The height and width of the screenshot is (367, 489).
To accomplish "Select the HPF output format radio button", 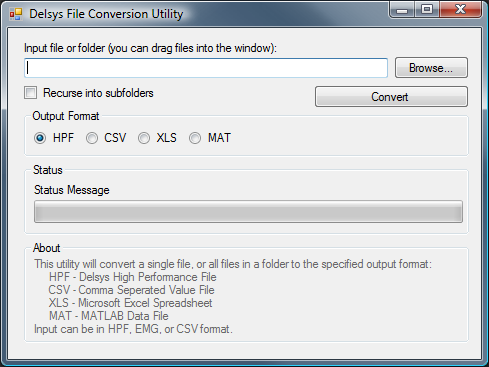I will coord(40,138).
